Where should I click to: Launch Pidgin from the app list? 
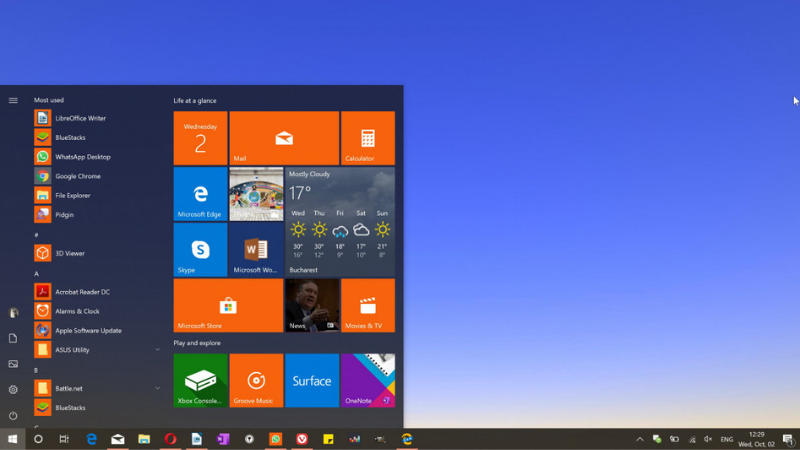pos(97,215)
